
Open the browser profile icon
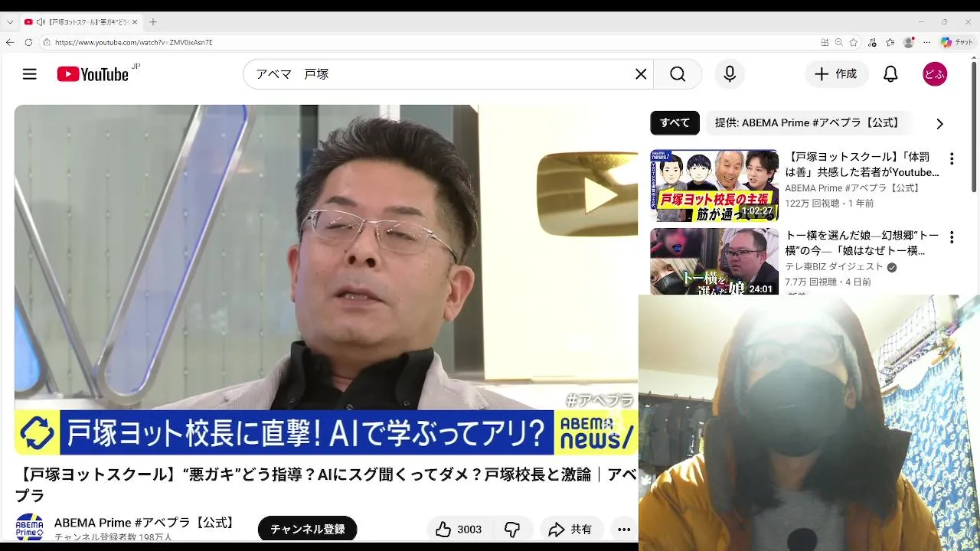[x=909, y=42]
